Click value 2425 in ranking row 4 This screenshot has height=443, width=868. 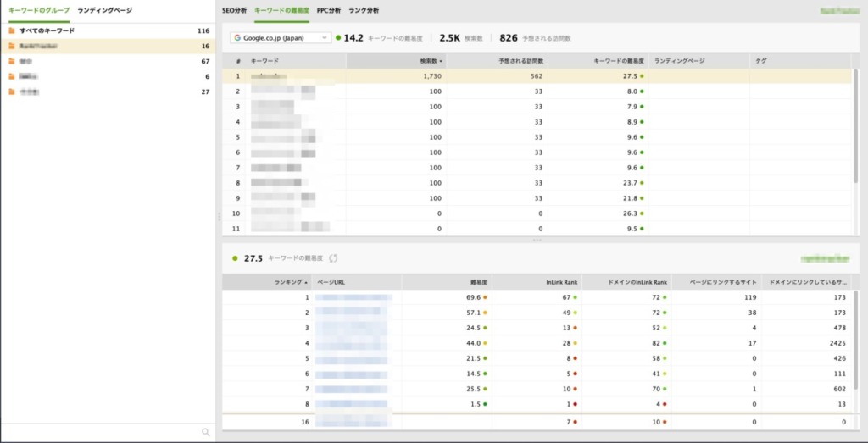coord(837,343)
